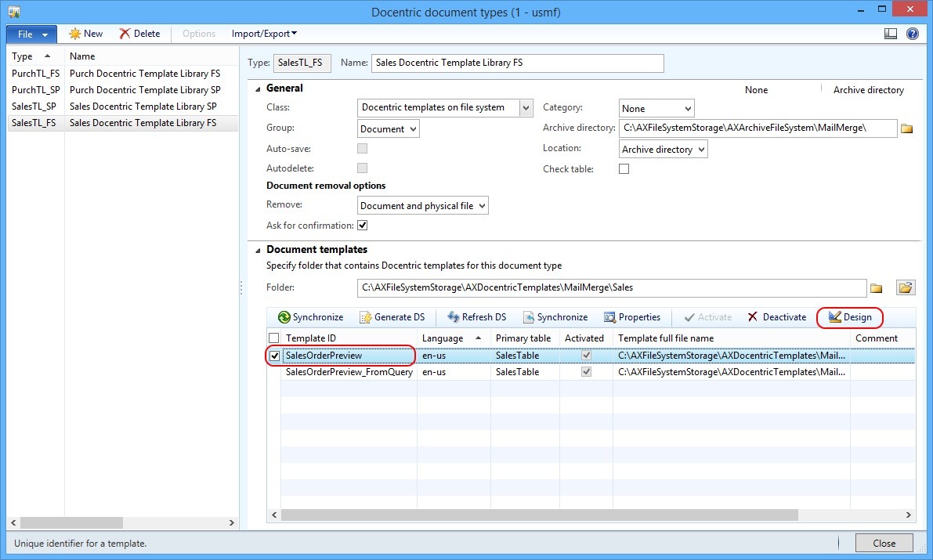Click the Close button at bottom right
Viewport: 933px width, 560px height.
tap(884, 544)
